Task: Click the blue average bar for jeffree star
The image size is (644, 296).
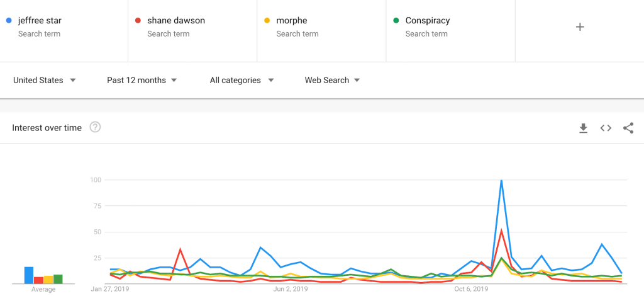Action: point(28,275)
